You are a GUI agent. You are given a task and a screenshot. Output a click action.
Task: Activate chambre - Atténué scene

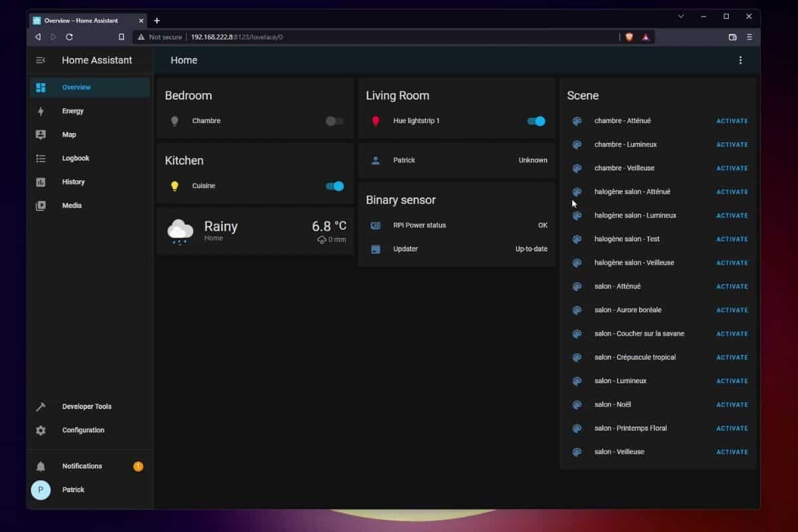[732, 121]
